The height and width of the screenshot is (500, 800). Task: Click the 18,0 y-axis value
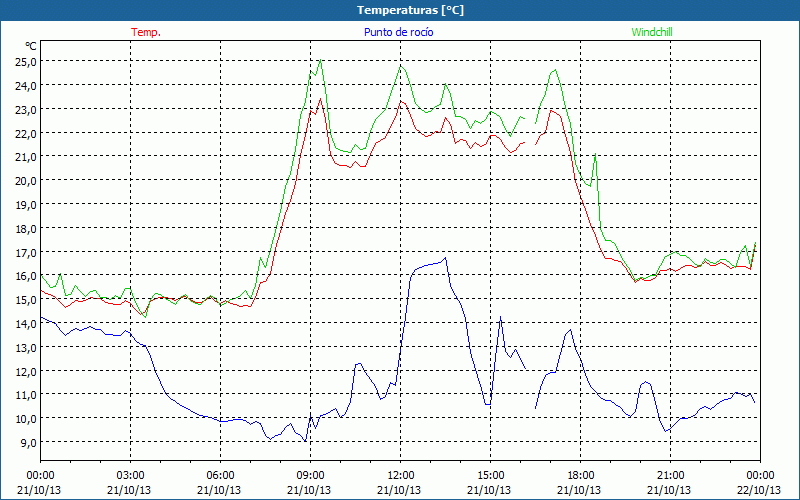pyautogui.click(x=27, y=229)
